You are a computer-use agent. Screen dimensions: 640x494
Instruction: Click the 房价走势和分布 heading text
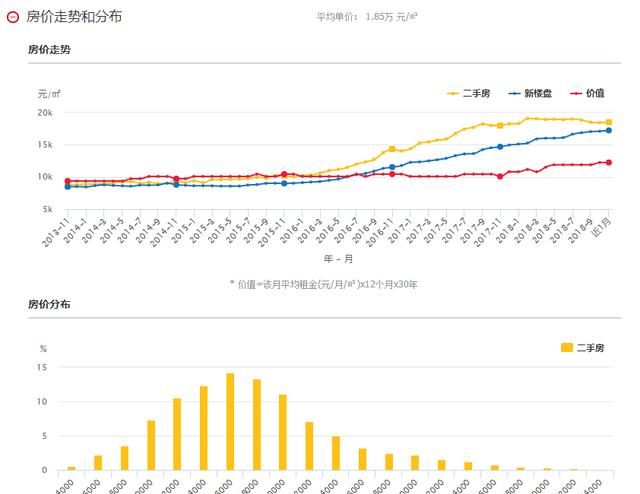coord(74,17)
